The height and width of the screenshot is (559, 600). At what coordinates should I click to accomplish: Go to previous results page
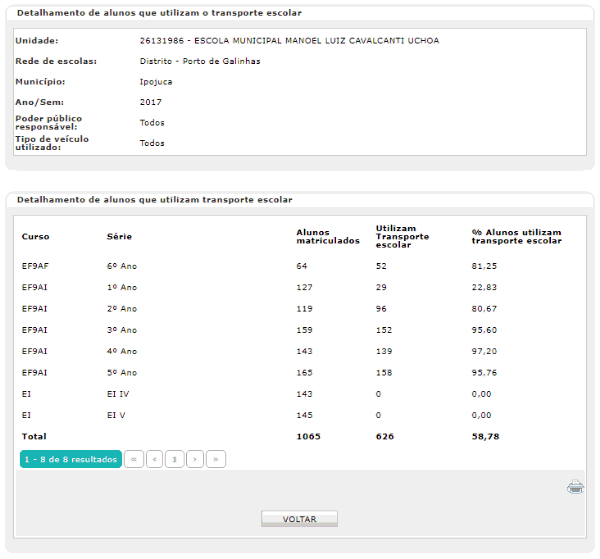154,459
